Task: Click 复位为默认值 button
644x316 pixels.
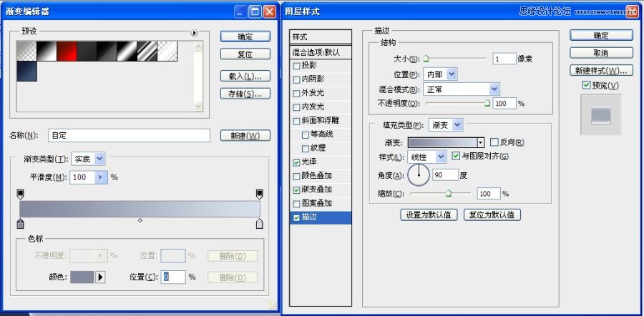Action: tap(492, 214)
